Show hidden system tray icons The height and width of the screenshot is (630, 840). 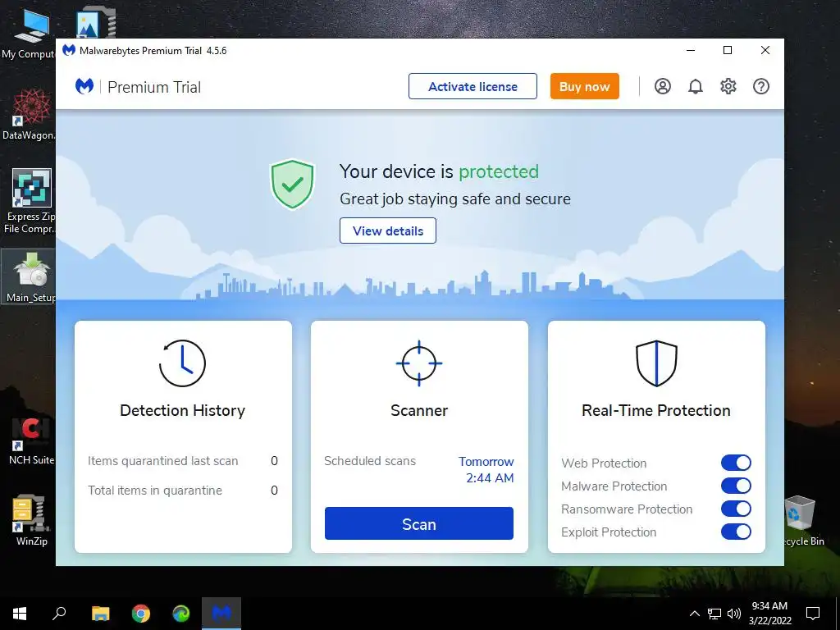(x=694, y=614)
